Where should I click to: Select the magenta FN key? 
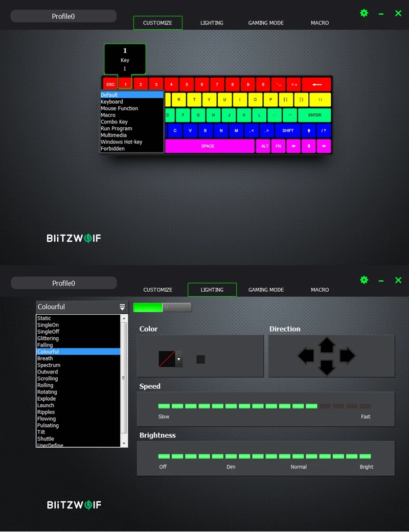[278, 146]
